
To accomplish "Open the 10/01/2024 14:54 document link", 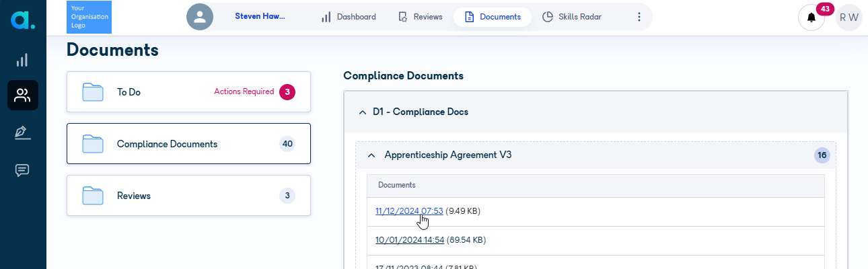I will (409, 240).
